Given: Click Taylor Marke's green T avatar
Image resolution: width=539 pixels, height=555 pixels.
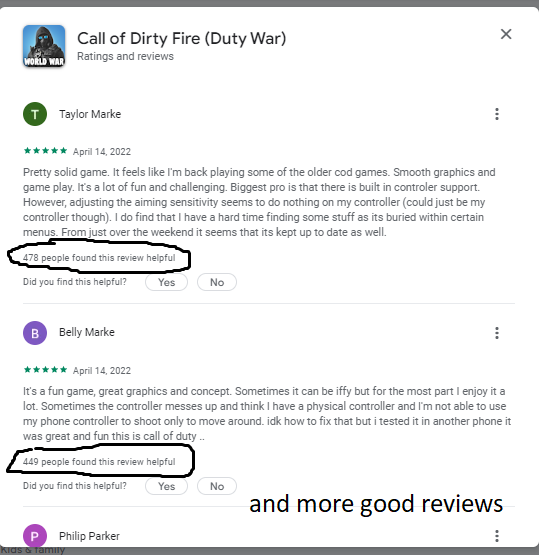Looking at the screenshot, I should [35, 114].
